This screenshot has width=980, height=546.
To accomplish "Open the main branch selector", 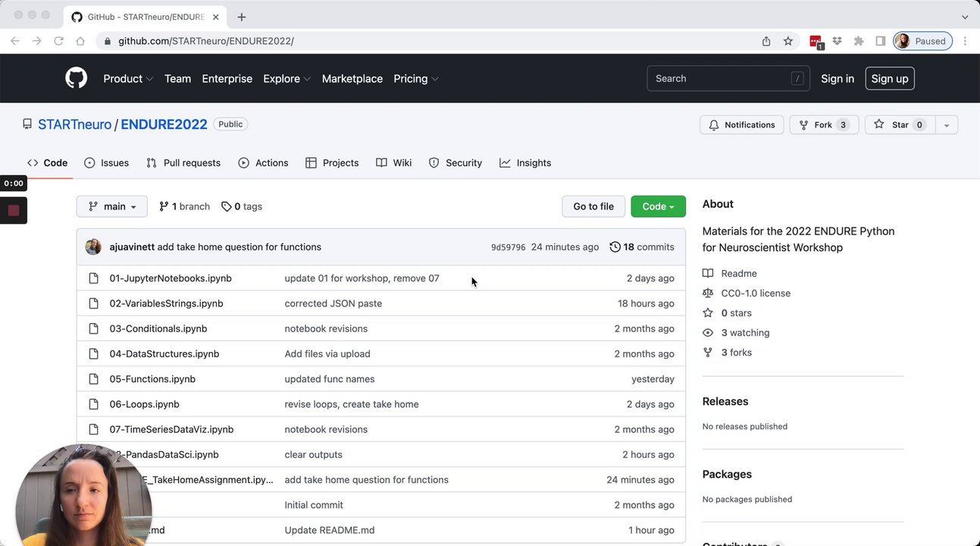I will (112, 206).
